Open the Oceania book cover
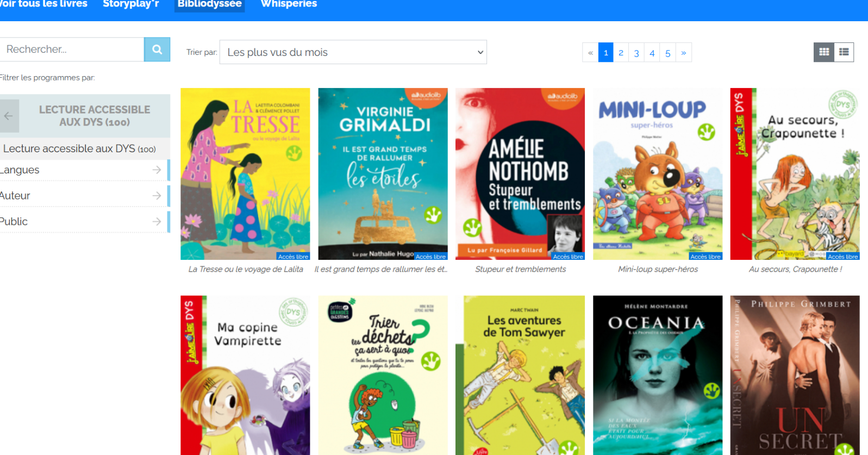 [x=658, y=375]
